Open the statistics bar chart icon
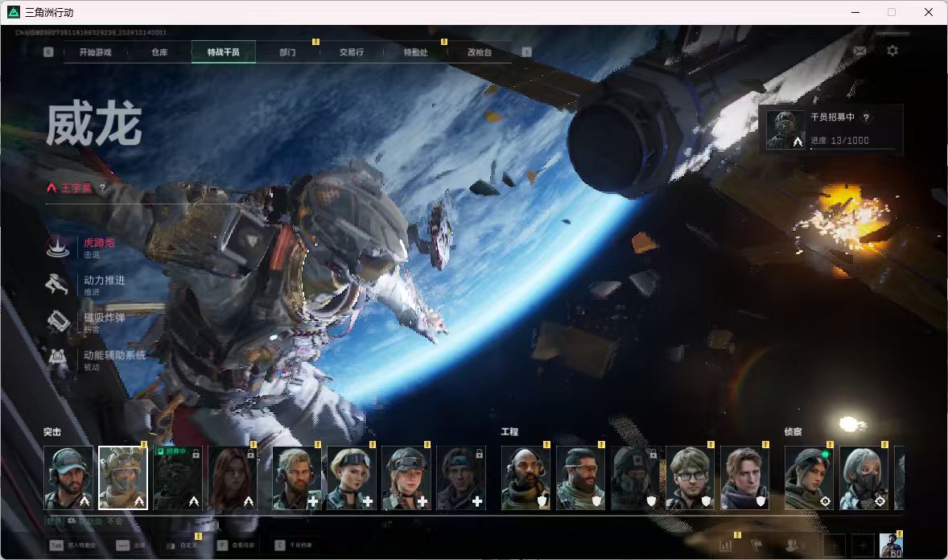The image size is (948, 560). 726,546
